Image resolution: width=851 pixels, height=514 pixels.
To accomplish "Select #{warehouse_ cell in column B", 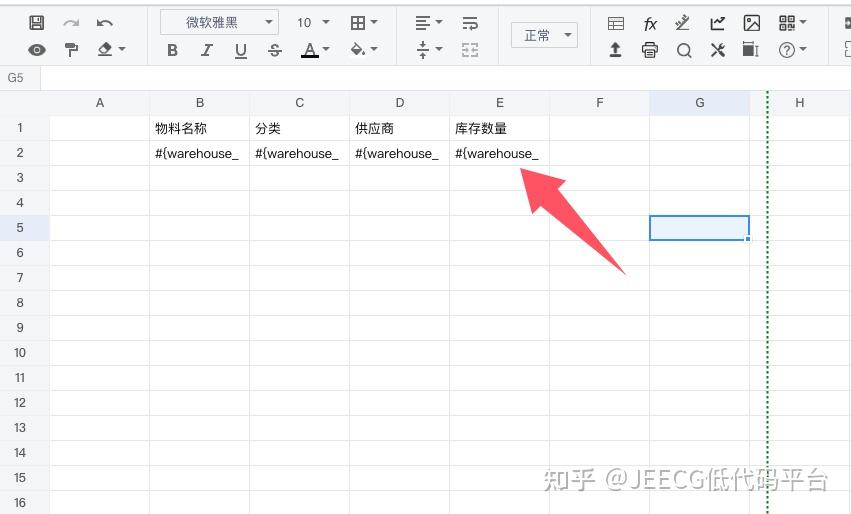I will tap(200, 153).
